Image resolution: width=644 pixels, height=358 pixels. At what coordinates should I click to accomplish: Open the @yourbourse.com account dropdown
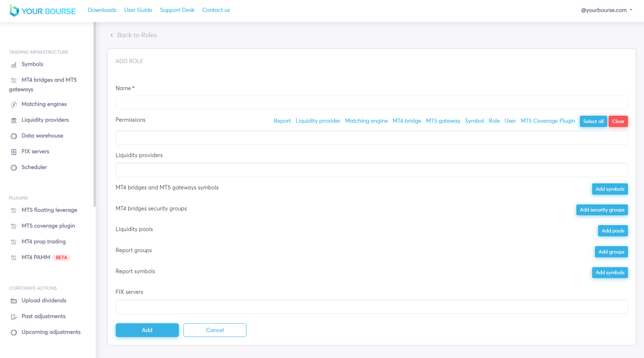point(606,10)
